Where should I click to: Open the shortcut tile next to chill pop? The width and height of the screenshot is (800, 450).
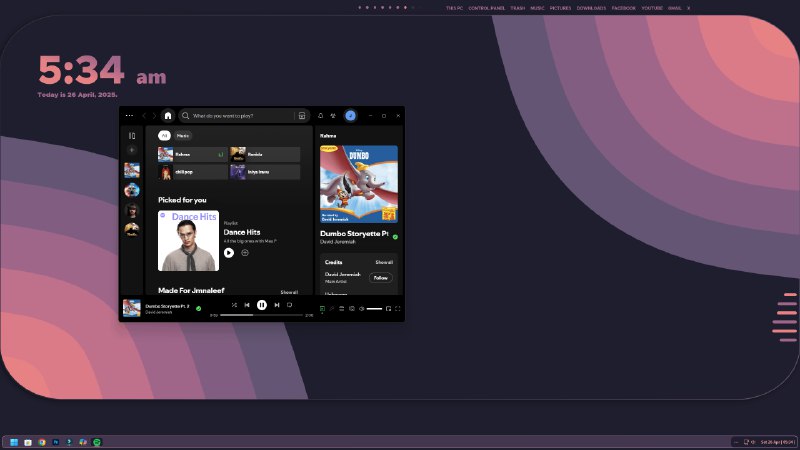pos(265,172)
